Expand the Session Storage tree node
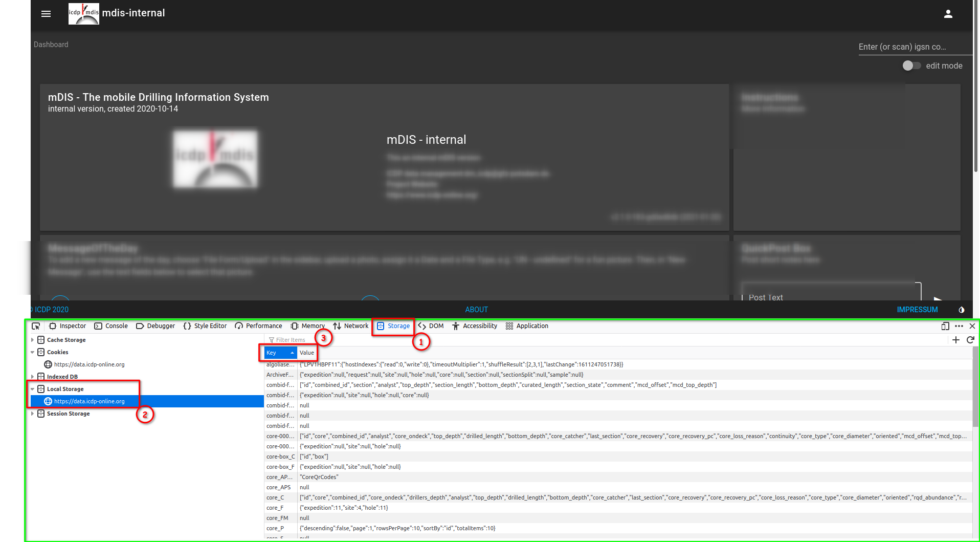Screen dimensions: 980x542 click(33, 414)
